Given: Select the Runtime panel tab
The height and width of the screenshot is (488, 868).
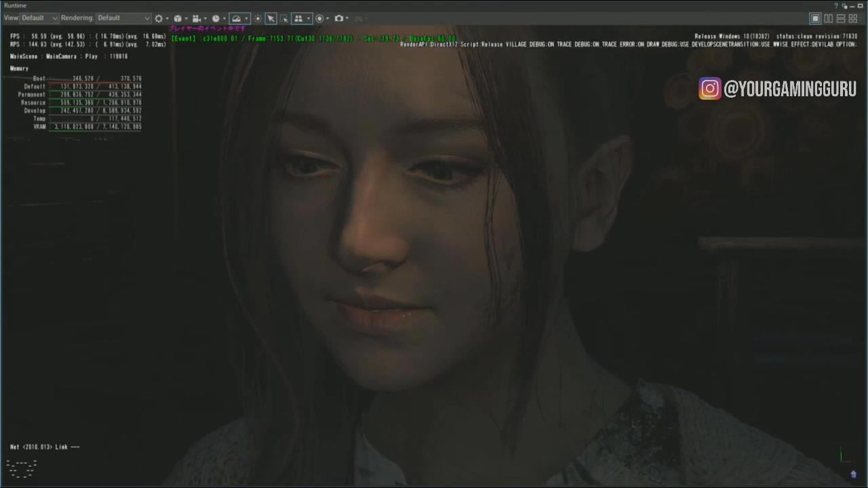Looking at the screenshot, I should pos(15,5).
